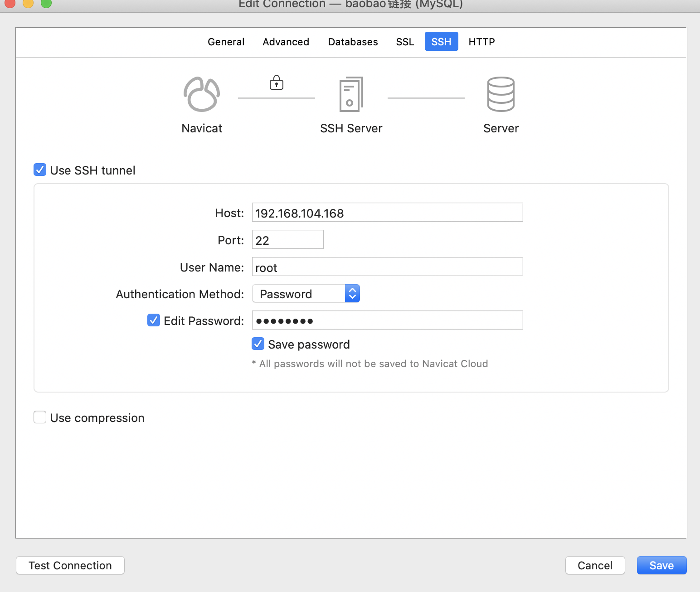Click the "Host:" label
The image size is (700, 592).
[229, 213]
